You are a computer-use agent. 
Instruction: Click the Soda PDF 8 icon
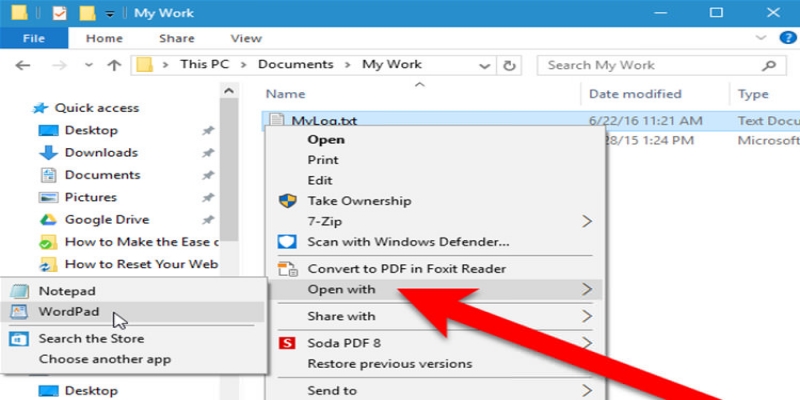click(x=288, y=343)
